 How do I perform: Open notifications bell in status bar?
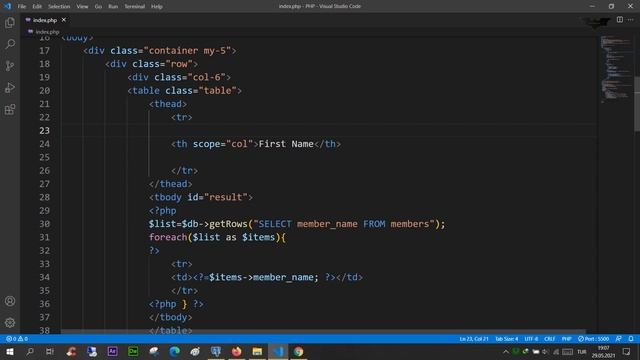point(631,339)
